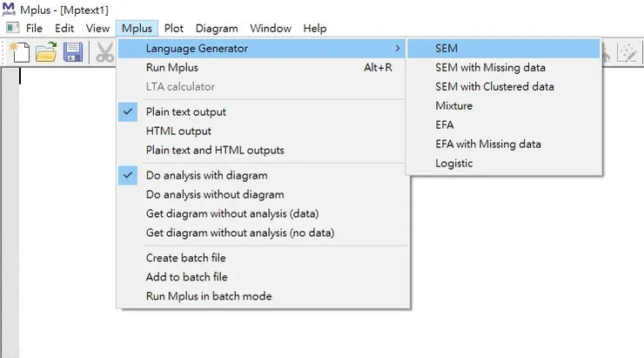The height and width of the screenshot is (358, 644).
Task: Open the Diagram menu
Action: 216,28
